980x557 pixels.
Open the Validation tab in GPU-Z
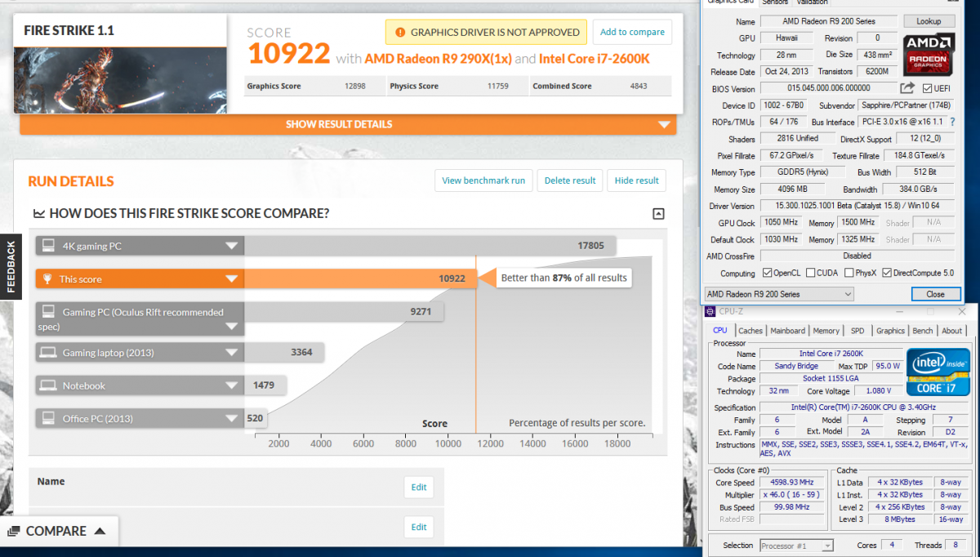813,2
